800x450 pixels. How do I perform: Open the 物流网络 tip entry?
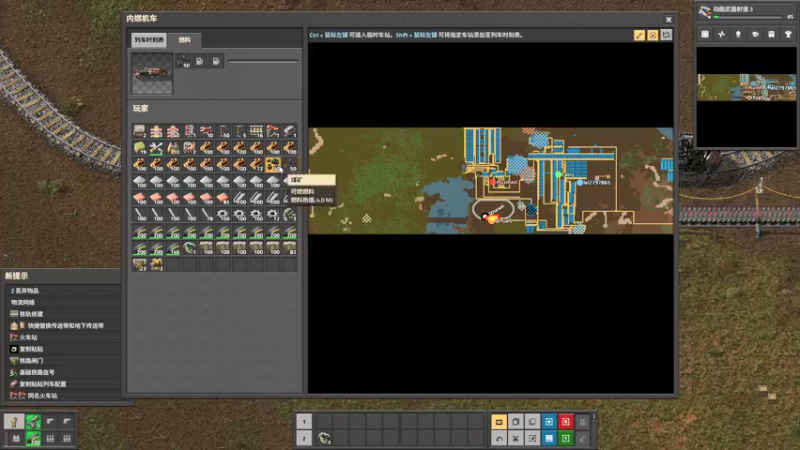tap(63, 303)
